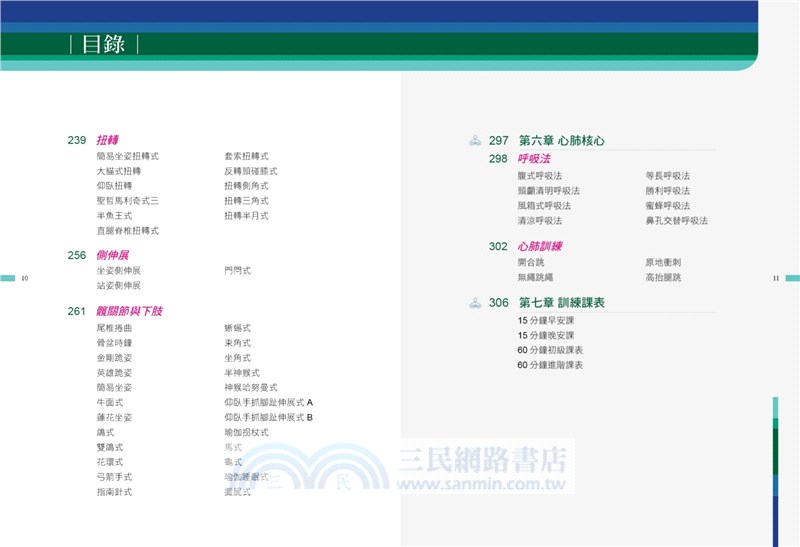Screen dimensions: 800x547
Task: Click the teal page marker beside page 10
Action: point(8,278)
